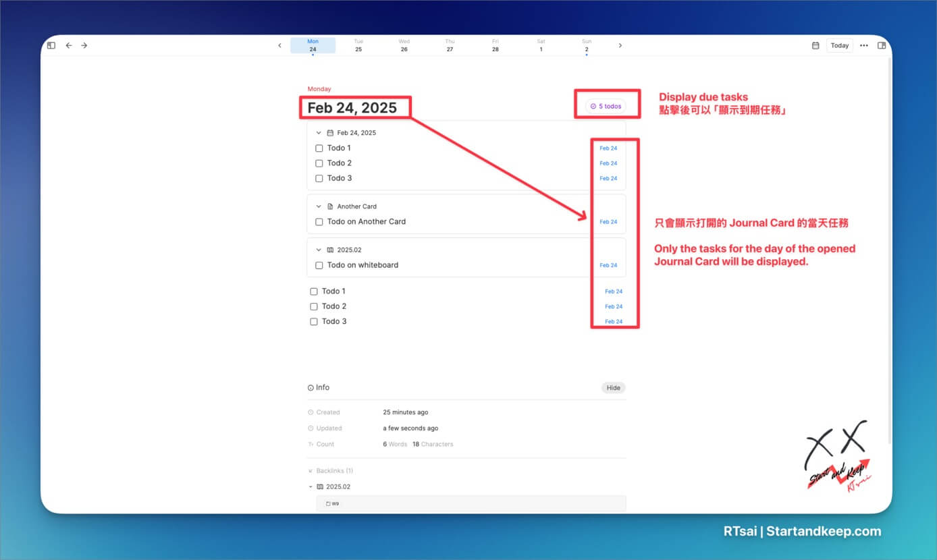The width and height of the screenshot is (937, 560).
Task: Open the calendar icon near Today button
Action: click(816, 45)
